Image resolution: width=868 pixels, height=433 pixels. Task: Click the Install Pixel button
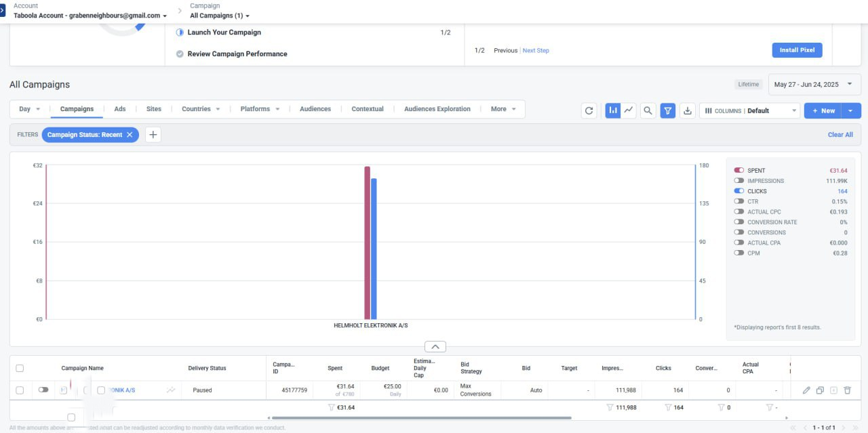pyautogui.click(x=797, y=50)
